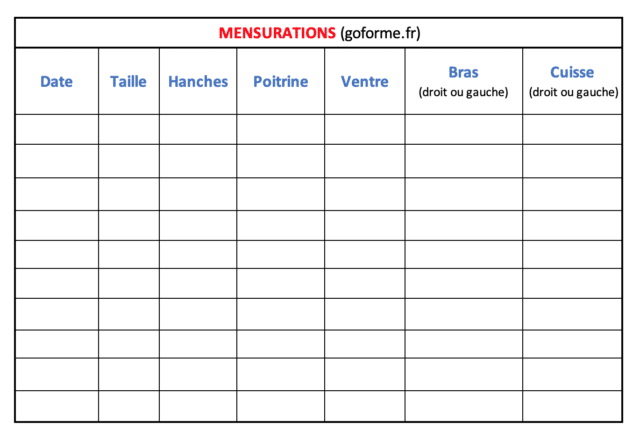Click the Bras column header
Screen dimensions: 640x436
tap(463, 72)
